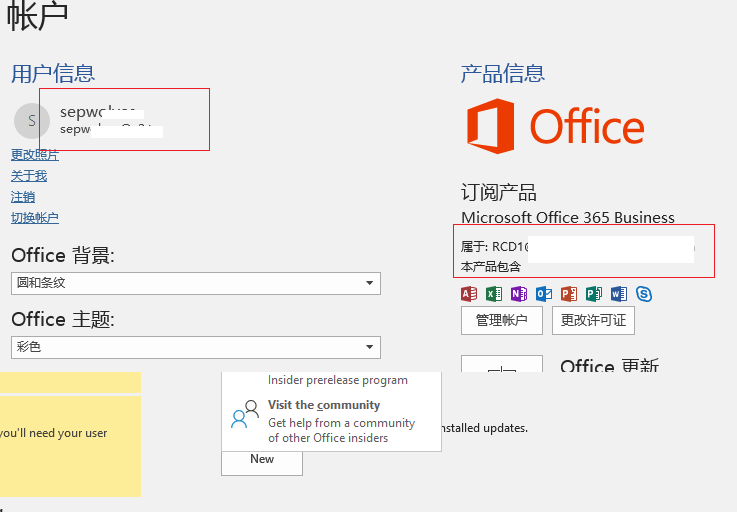Screen dimensions: 737x512
Task: Click the Skype for Business icon
Action: [x=643, y=294]
